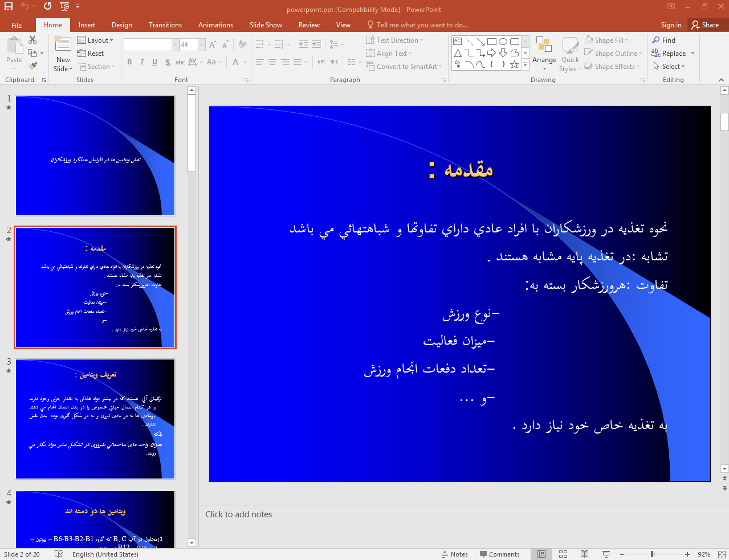Click the Undo icon in the quick access toolbar
Image resolution: width=729 pixels, height=560 pixels.
[x=25, y=6]
